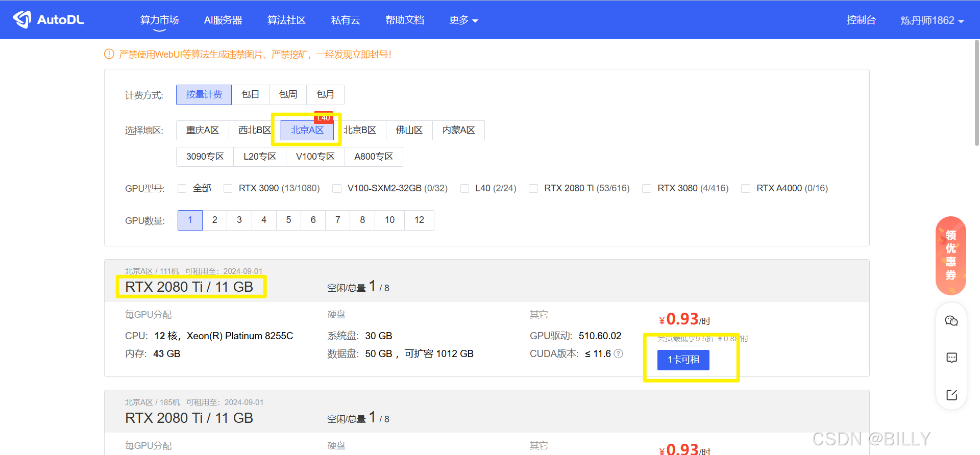Set GPU count to 4
Image resolution: width=980 pixels, height=455 pixels.
point(264,220)
